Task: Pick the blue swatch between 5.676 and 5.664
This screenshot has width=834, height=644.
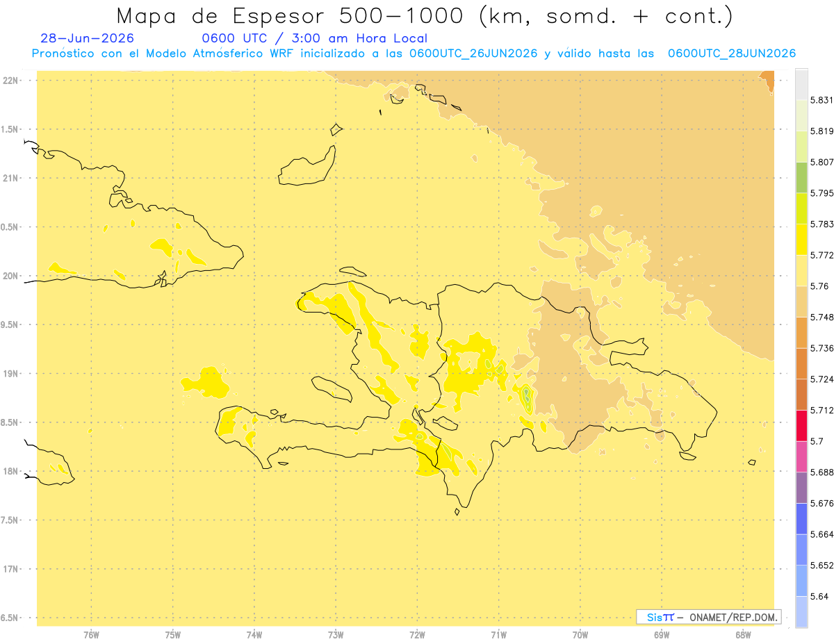Action: pyautogui.click(x=801, y=518)
